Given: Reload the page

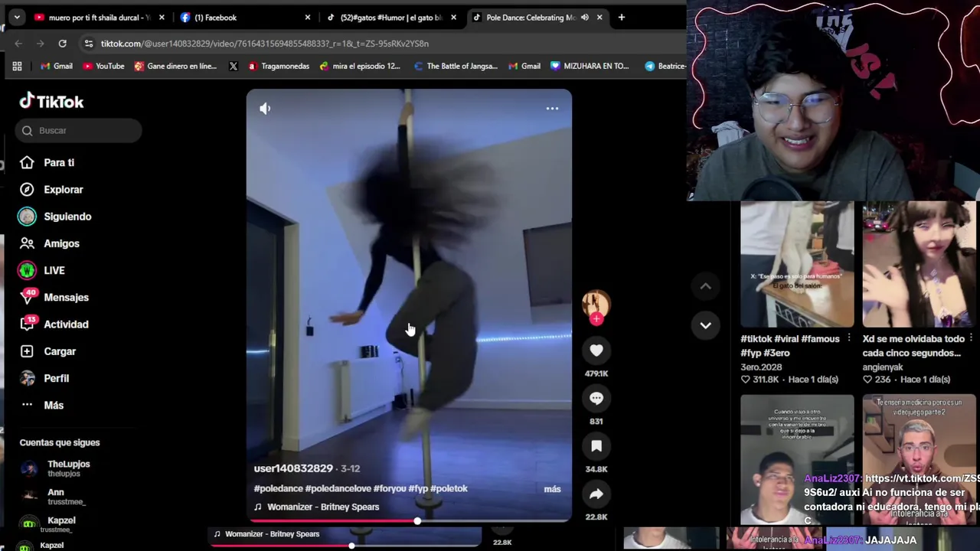Looking at the screenshot, I should click(x=63, y=44).
